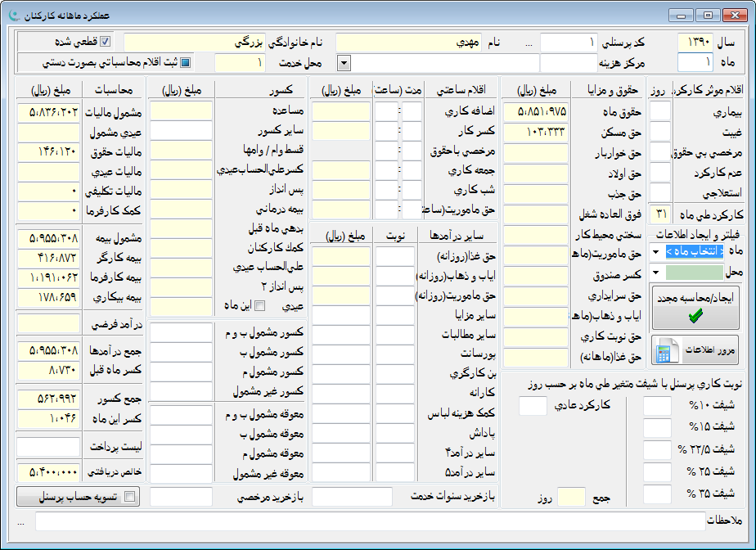Tick the تسويه حساب پرسنل checkbox
Viewport: 756px width, 550px height.
pyautogui.click(x=128, y=496)
